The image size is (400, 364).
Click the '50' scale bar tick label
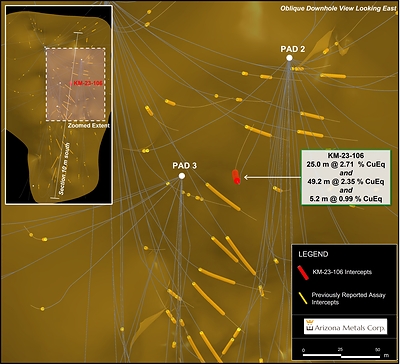point(378,350)
